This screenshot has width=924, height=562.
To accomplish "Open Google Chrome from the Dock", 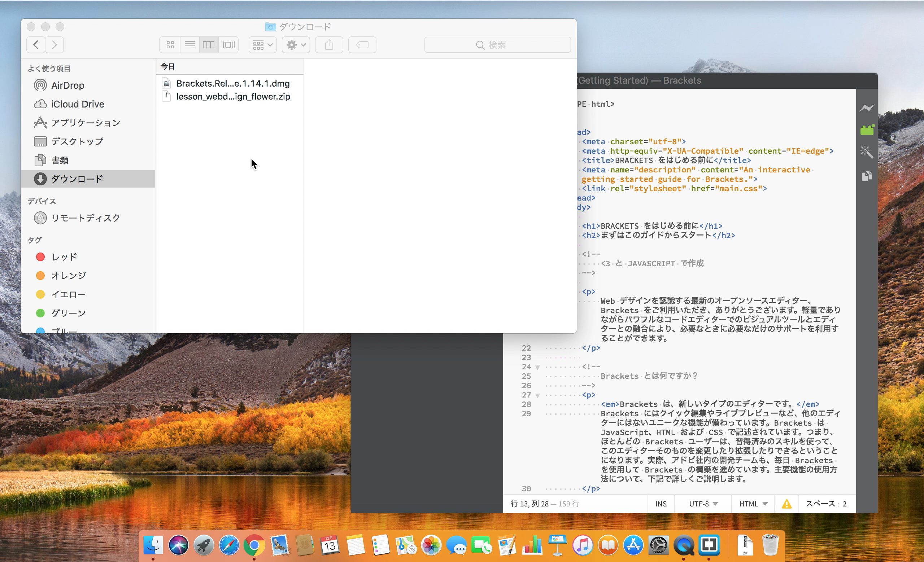I will (254, 545).
